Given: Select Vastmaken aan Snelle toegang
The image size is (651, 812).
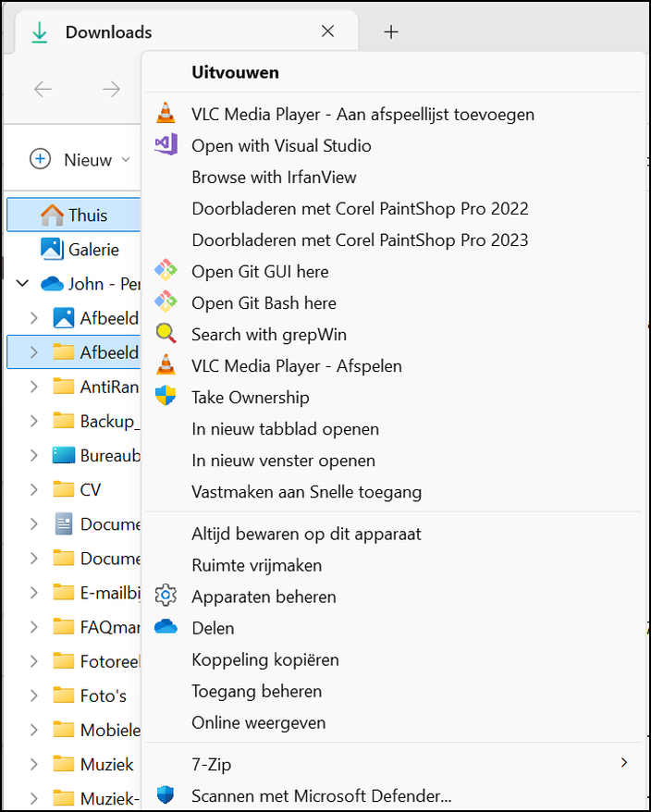Looking at the screenshot, I should tap(394, 492).
